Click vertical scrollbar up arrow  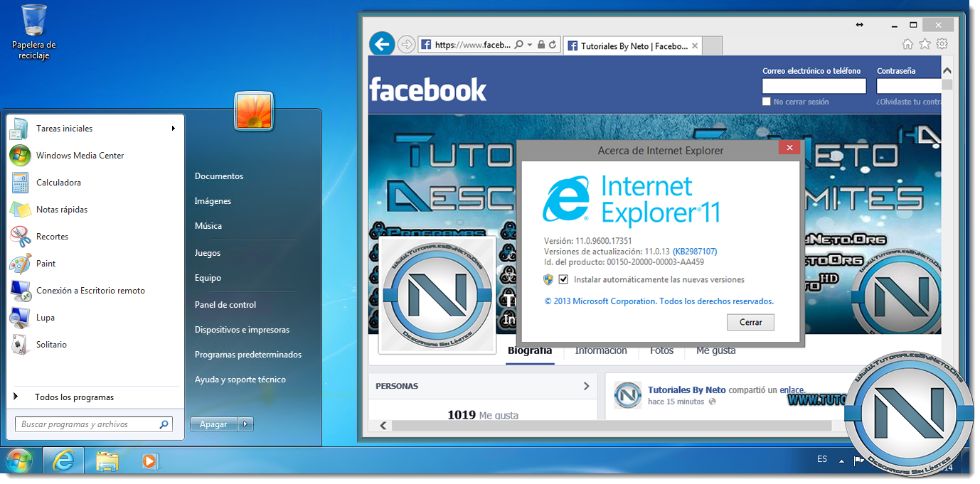(x=947, y=71)
